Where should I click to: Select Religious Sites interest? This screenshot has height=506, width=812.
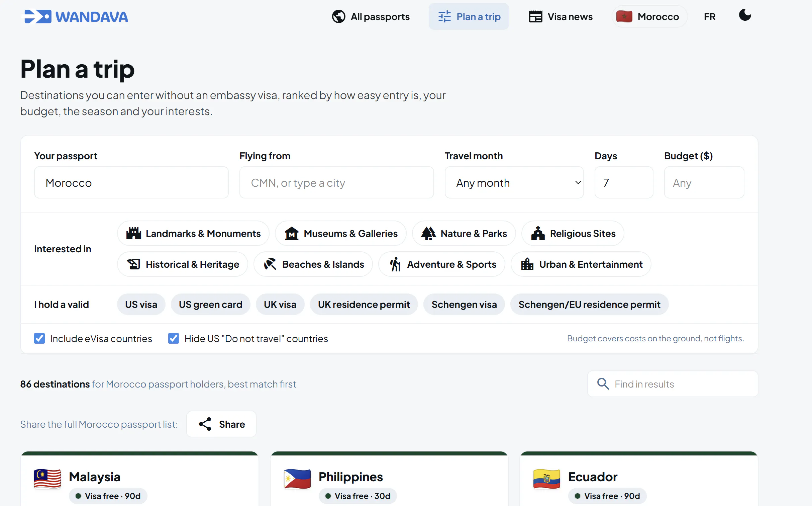[573, 234]
